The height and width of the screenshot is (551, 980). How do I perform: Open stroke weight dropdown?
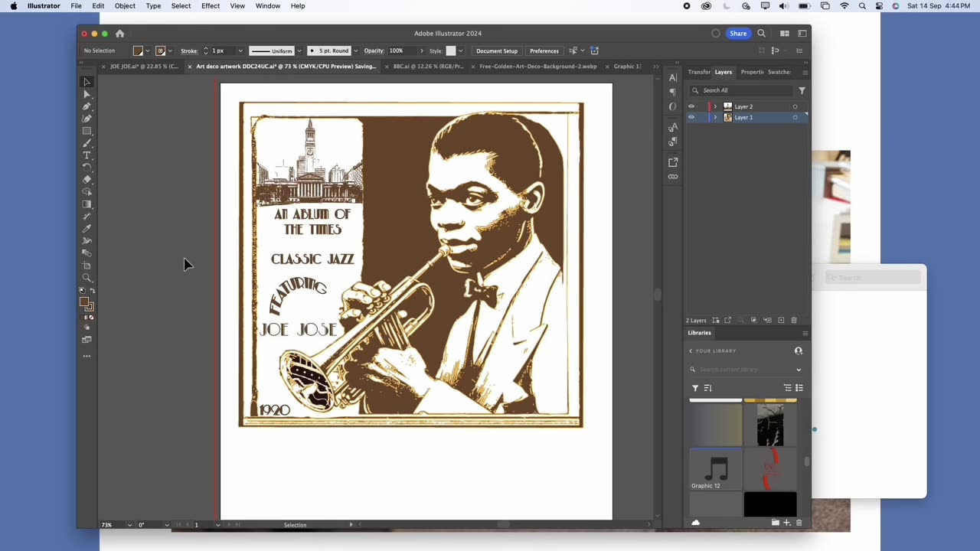pos(240,51)
